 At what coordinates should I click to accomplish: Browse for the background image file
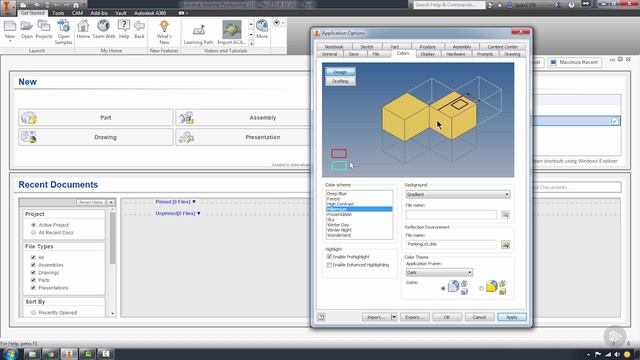click(x=505, y=214)
